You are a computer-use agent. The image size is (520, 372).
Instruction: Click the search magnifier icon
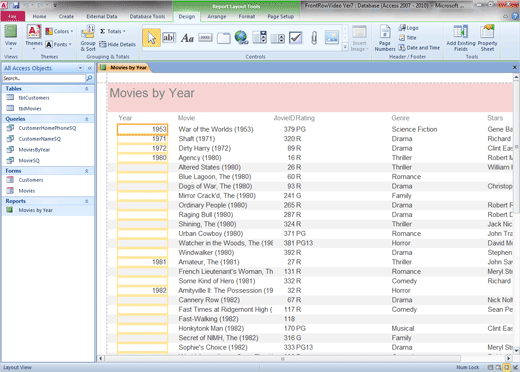89,78
